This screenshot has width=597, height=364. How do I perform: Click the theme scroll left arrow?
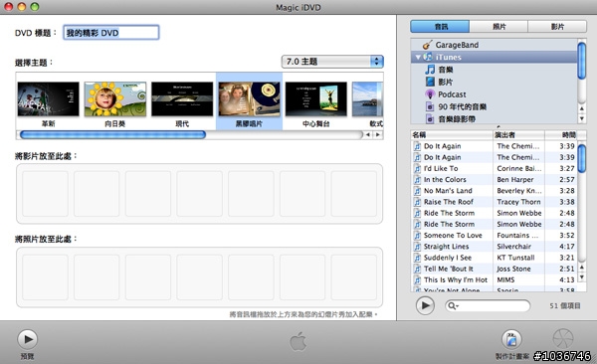[x=368, y=134]
